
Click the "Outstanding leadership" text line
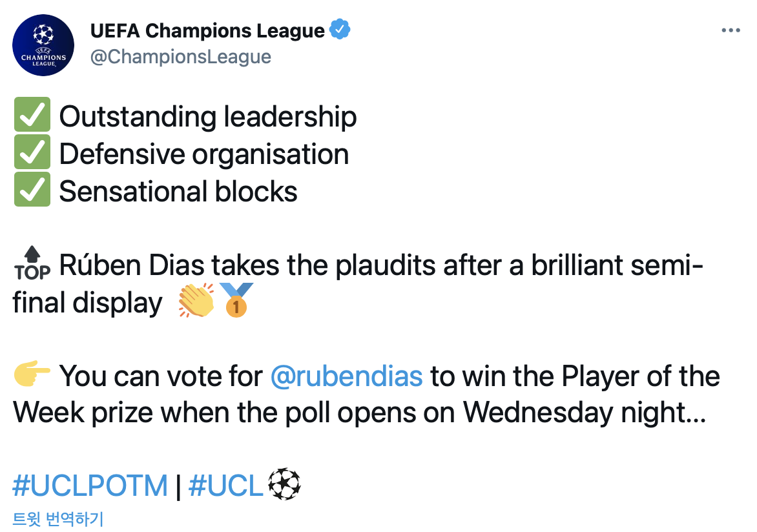coord(207,117)
